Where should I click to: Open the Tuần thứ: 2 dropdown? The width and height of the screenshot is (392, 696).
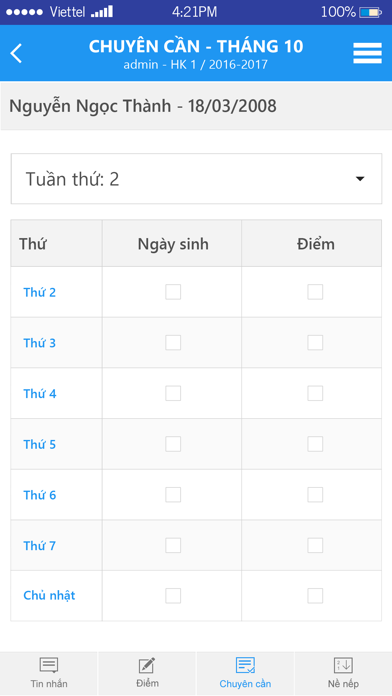point(196,179)
